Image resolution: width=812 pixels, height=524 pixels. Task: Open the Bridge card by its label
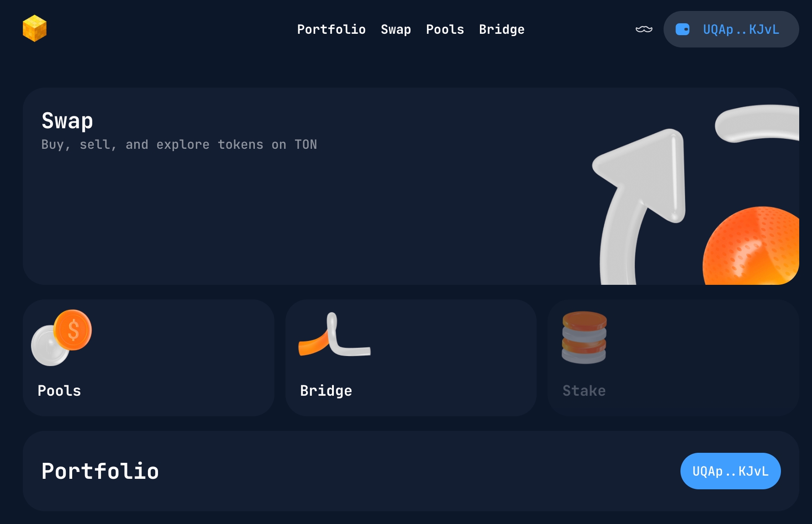point(326,391)
